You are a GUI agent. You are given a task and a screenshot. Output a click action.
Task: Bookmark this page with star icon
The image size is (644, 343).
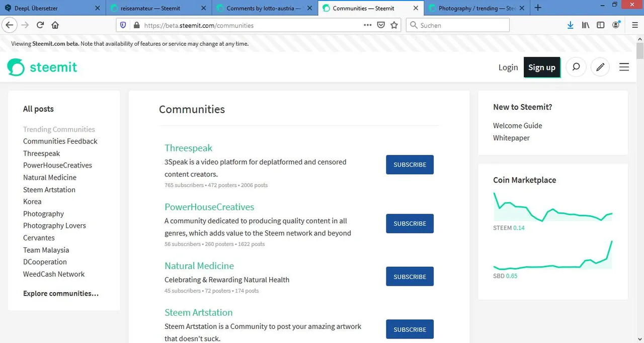[x=394, y=25]
